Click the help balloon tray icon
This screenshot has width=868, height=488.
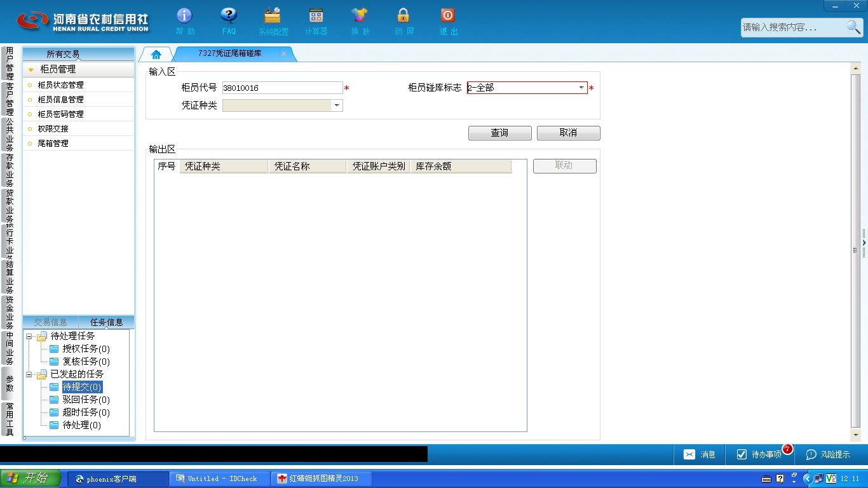point(780,478)
